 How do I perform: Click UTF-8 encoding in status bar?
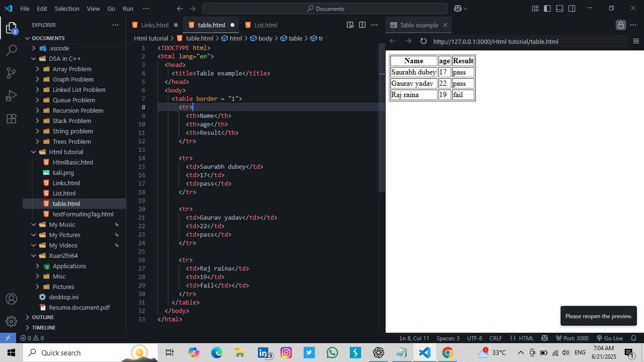pos(475,338)
